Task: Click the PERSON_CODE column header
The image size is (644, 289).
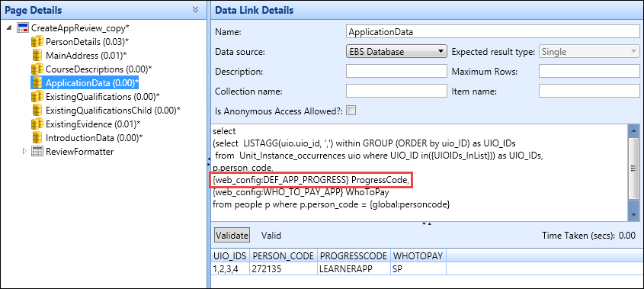Action: pyautogui.click(x=283, y=255)
